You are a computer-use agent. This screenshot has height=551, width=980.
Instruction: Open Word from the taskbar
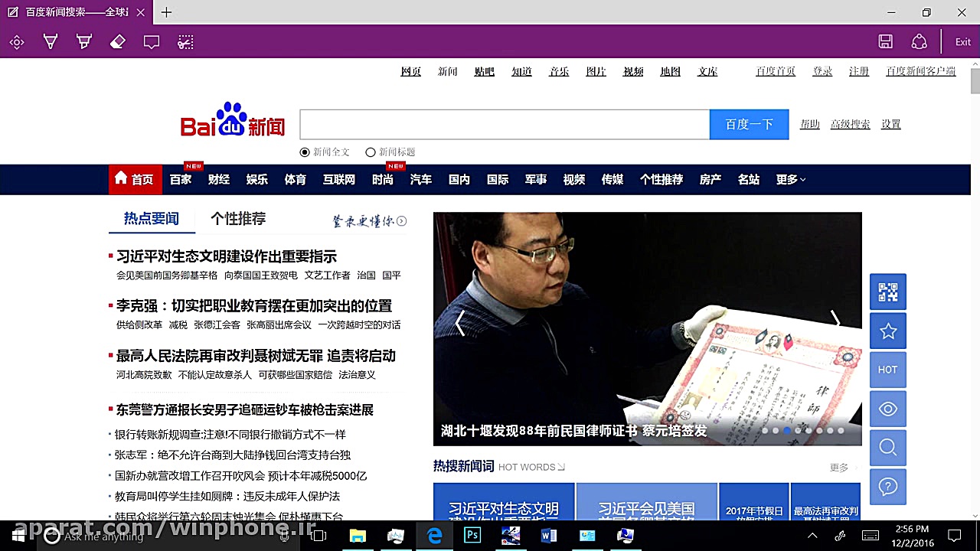tap(549, 536)
